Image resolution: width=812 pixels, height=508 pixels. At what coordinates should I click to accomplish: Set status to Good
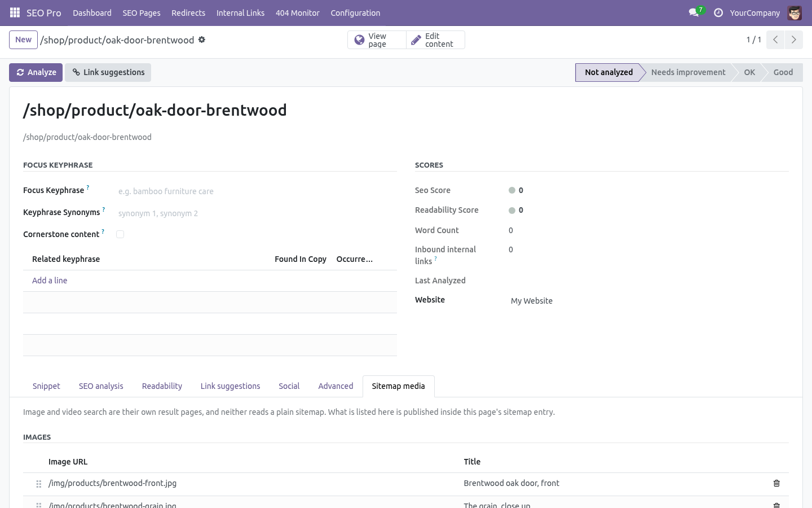coord(783,72)
